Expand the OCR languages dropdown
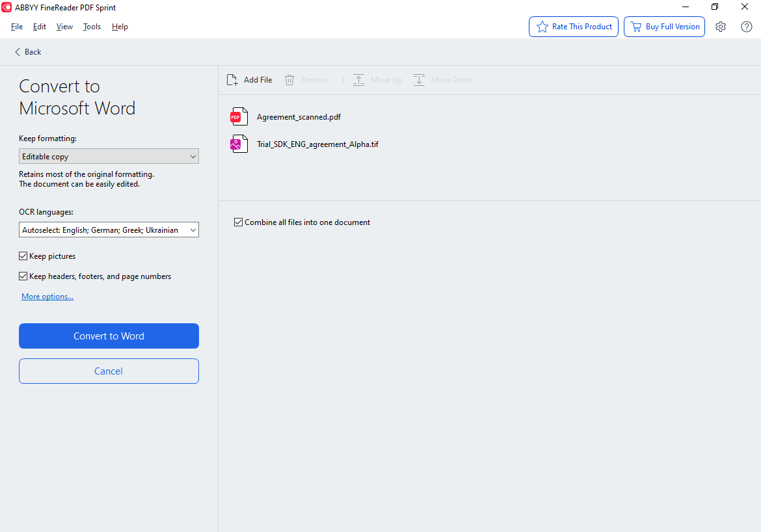 click(x=109, y=230)
